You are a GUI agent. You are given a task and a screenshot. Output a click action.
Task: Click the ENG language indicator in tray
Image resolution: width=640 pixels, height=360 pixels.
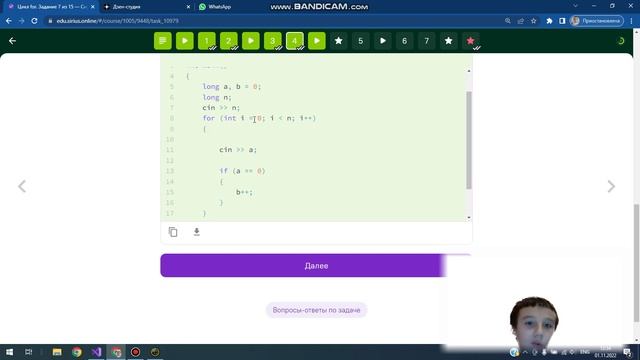(585, 352)
